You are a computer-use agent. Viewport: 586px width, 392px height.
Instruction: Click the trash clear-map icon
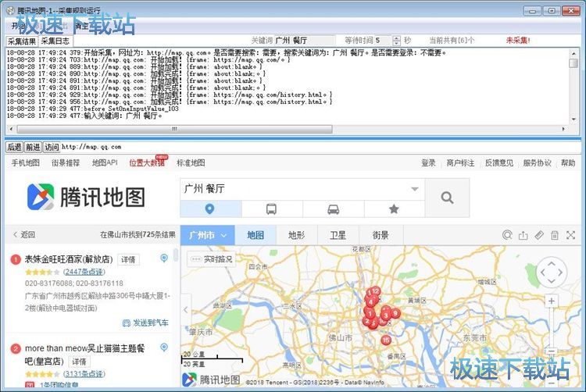point(555,235)
